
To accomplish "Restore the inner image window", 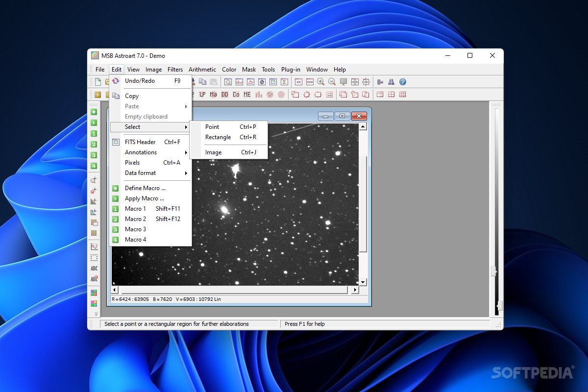I will coord(342,116).
